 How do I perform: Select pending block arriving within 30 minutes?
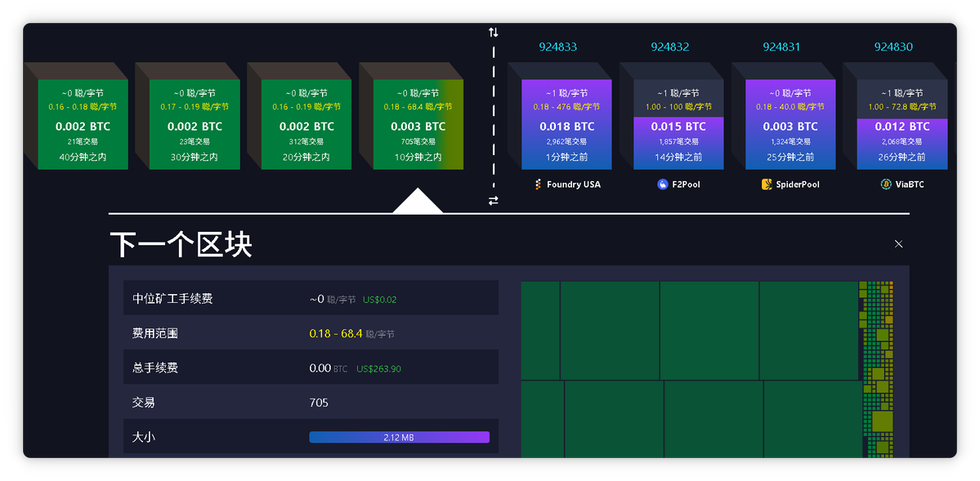195,124
